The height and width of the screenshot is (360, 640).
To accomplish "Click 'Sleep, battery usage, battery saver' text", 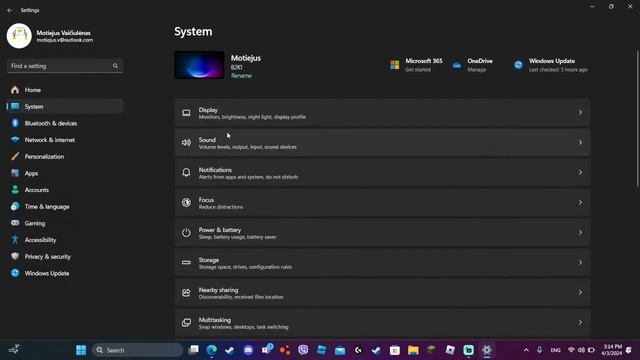I will [238, 237].
